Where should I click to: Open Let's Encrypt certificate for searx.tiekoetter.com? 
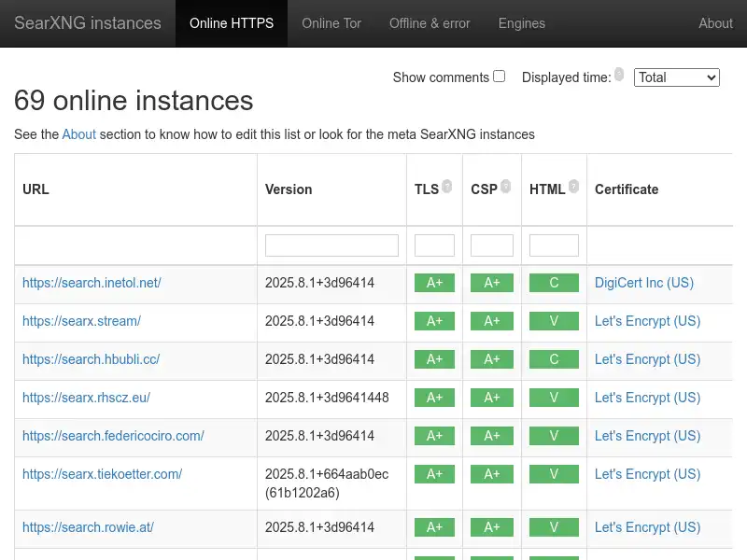pyautogui.click(x=647, y=474)
